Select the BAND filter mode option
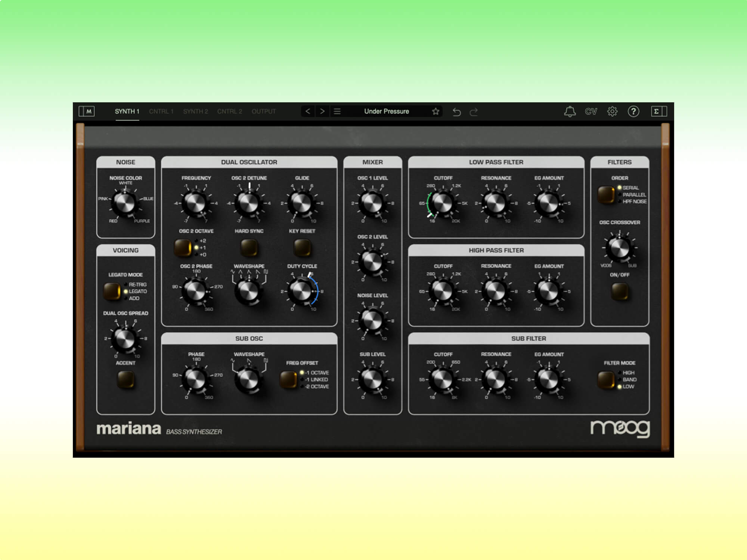The width and height of the screenshot is (747, 560). tap(627, 379)
